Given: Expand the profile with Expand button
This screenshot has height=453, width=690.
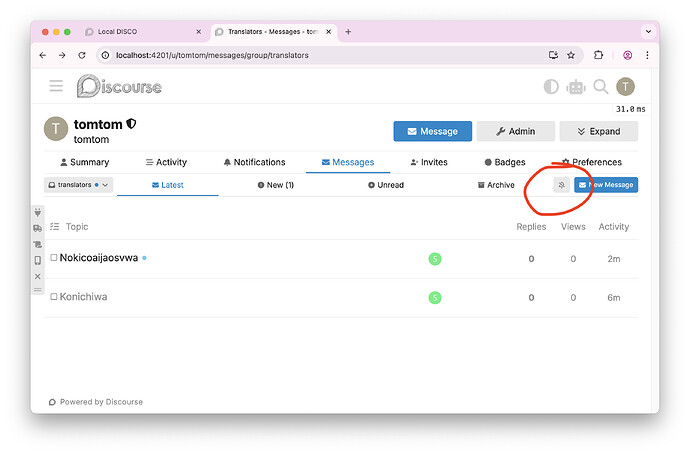Looking at the screenshot, I should tap(598, 131).
